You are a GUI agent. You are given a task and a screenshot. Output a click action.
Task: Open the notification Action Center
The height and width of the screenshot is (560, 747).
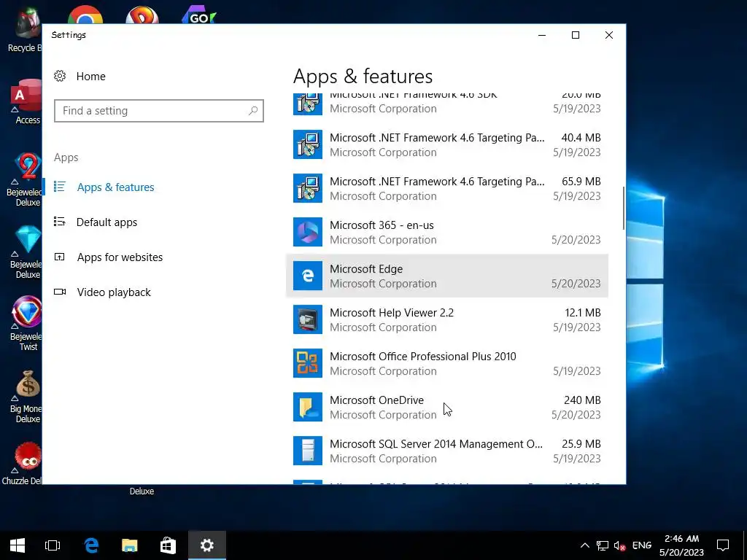pyautogui.click(x=723, y=545)
